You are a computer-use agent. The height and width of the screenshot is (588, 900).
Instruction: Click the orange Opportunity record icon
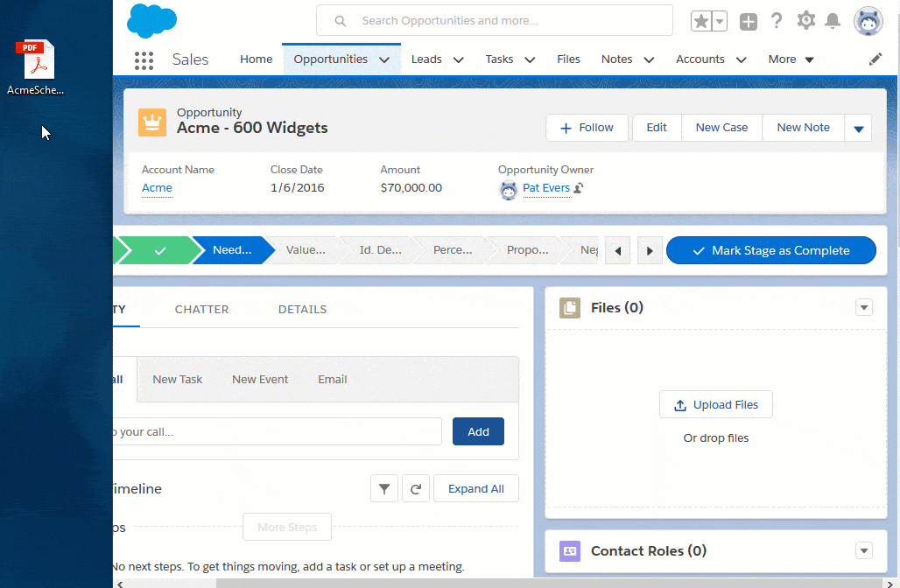point(152,122)
